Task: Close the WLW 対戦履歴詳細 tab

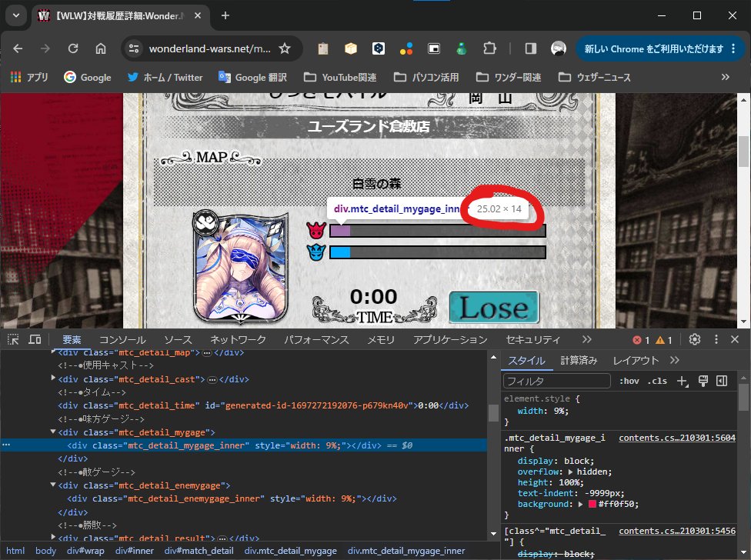Action: coord(197,16)
